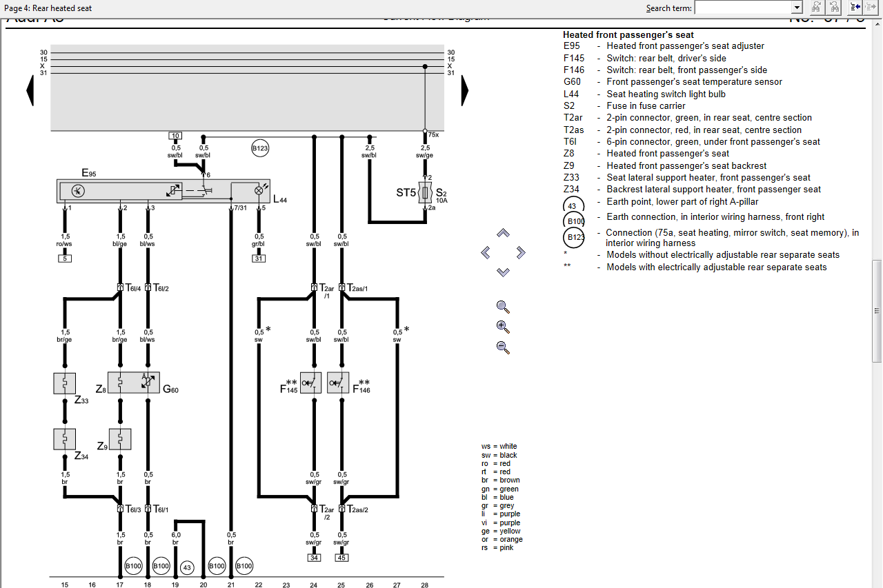Go to next page with right black arrow
Viewport: 883px width, 588px height.
pyautogui.click(x=465, y=90)
